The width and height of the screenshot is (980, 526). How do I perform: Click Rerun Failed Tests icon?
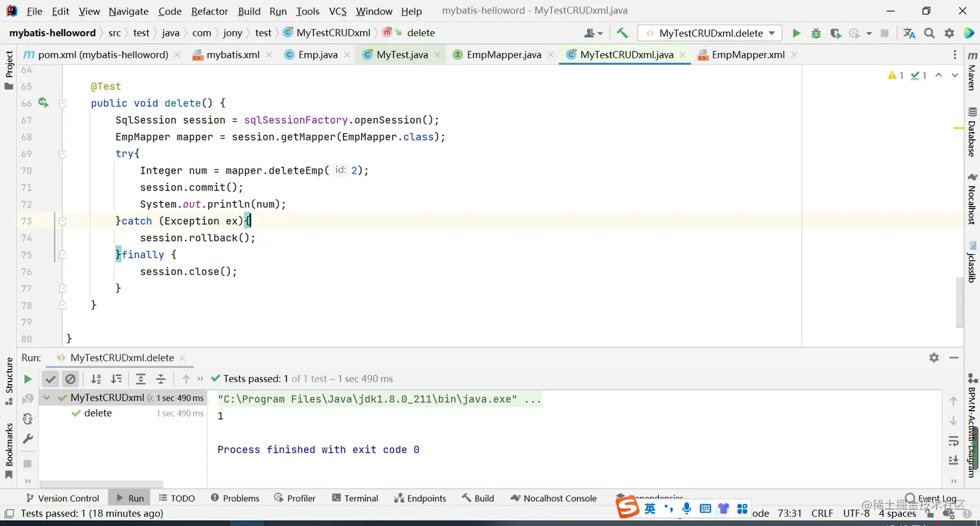point(27,399)
